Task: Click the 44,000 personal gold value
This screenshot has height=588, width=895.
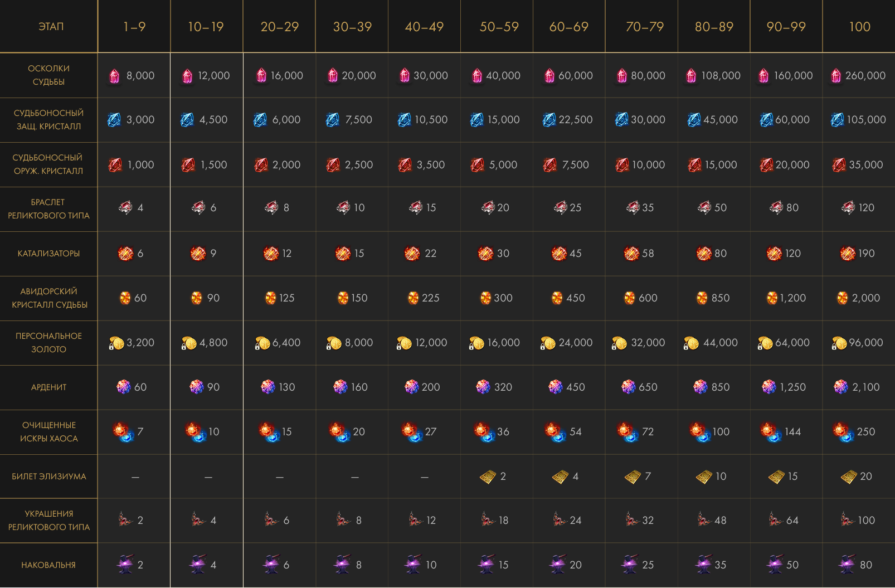Action: click(720, 343)
